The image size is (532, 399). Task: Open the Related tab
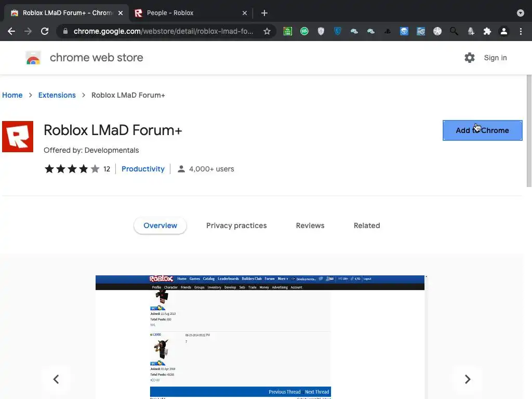click(x=367, y=225)
